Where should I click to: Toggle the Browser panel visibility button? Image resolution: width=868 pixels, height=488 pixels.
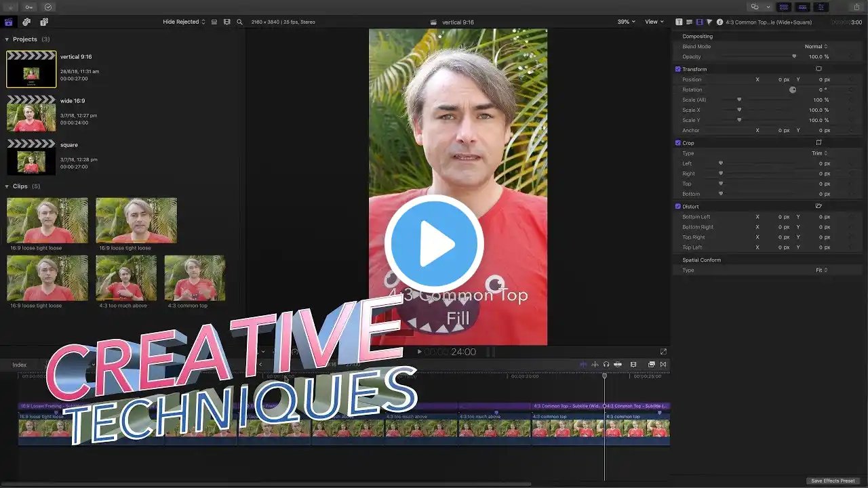tap(785, 7)
